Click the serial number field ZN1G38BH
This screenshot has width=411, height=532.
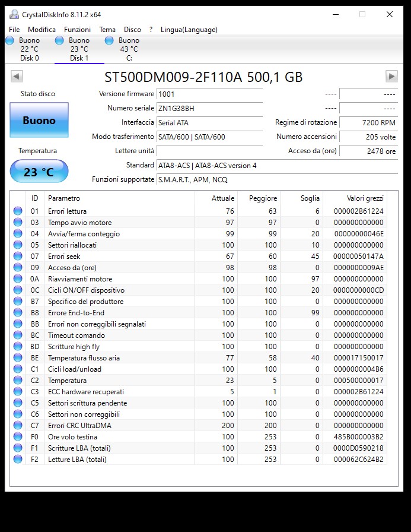(209, 108)
